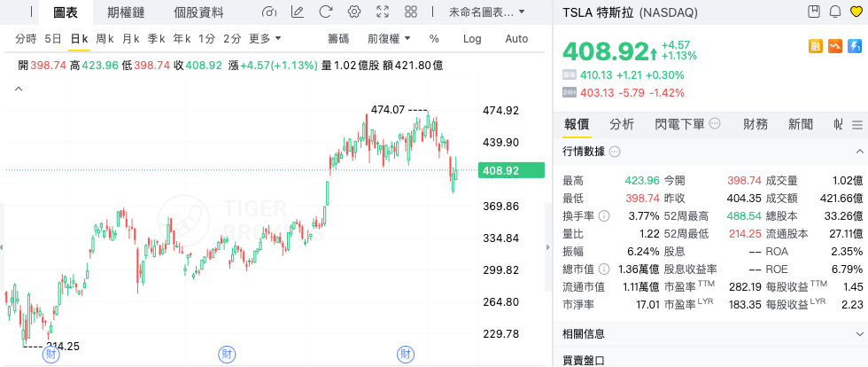The image size is (868, 367).
Task: Enter fullscreen chart mode icon
Action: [383, 12]
